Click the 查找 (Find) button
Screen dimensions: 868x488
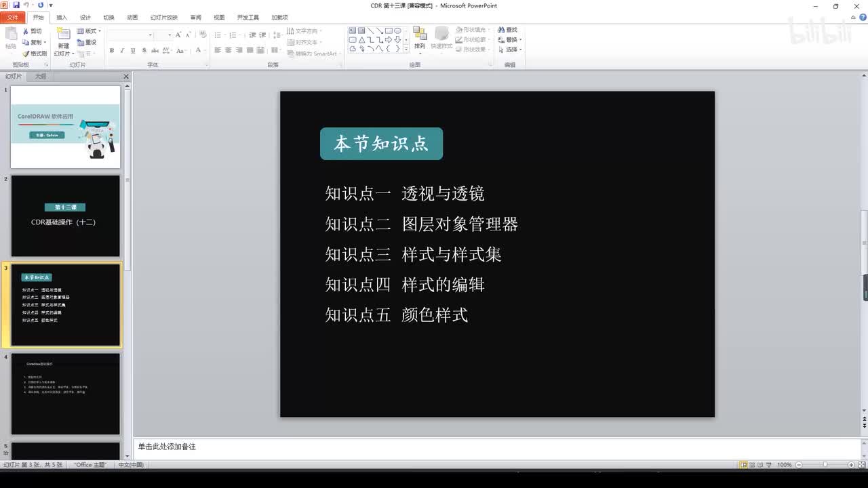point(508,30)
